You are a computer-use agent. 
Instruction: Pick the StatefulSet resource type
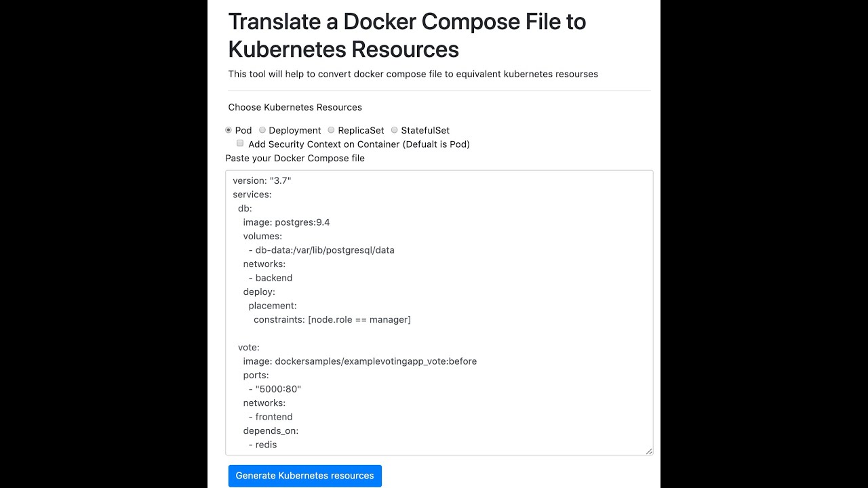(x=395, y=130)
